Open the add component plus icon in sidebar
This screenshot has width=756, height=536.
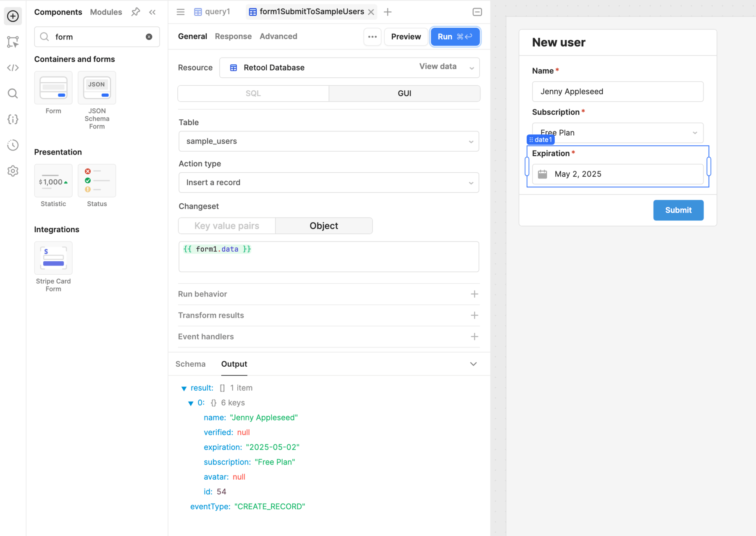(x=13, y=16)
